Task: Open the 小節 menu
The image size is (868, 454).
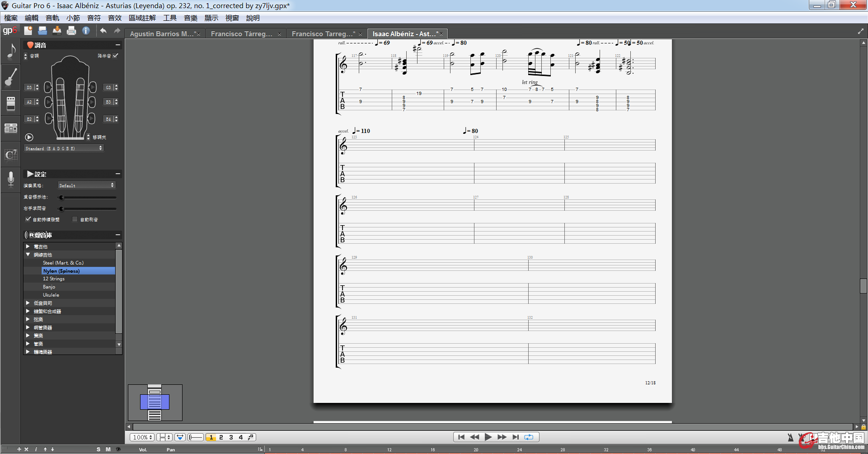Action: click(73, 18)
